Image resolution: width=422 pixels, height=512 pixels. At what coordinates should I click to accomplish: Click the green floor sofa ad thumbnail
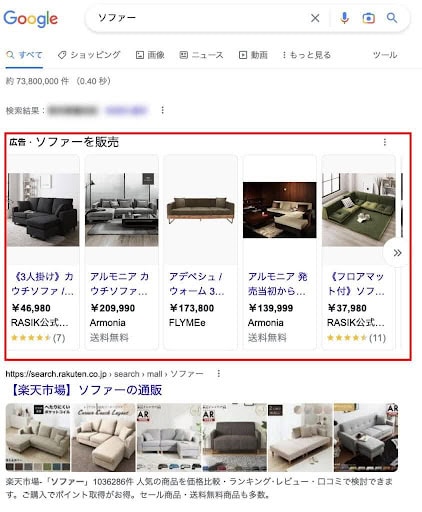[359, 210]
